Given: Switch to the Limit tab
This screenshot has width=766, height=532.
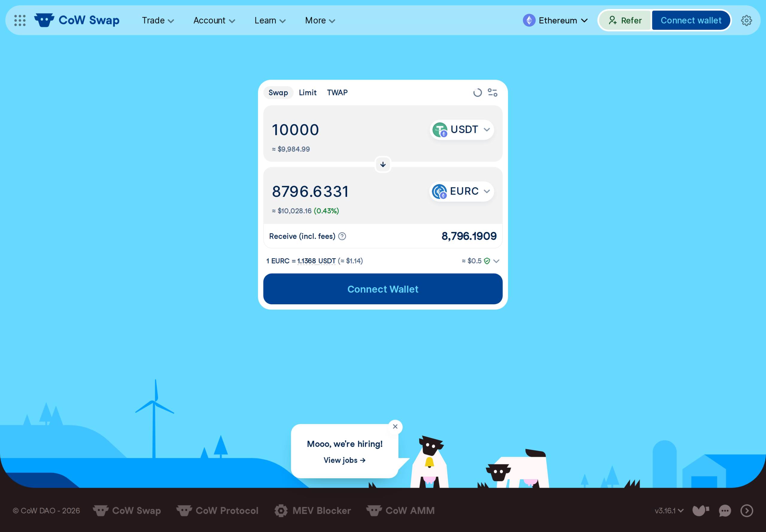Looking at the screenshot, I should click(307, 93).
